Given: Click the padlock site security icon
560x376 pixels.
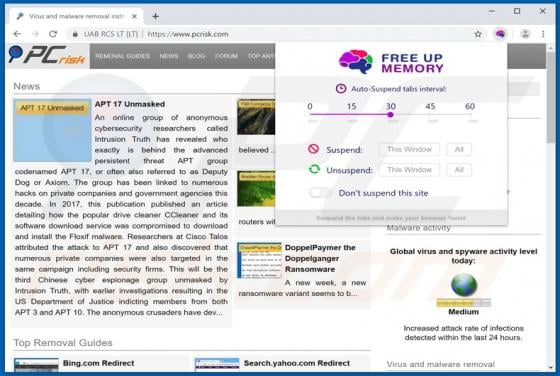Looking at the screenshot, I should (x=75, y=34).
